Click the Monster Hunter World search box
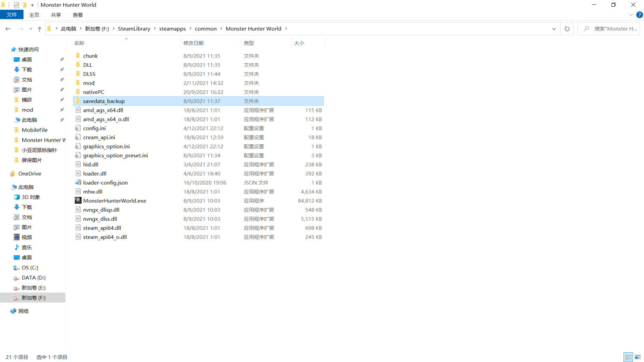 point(609,29)
